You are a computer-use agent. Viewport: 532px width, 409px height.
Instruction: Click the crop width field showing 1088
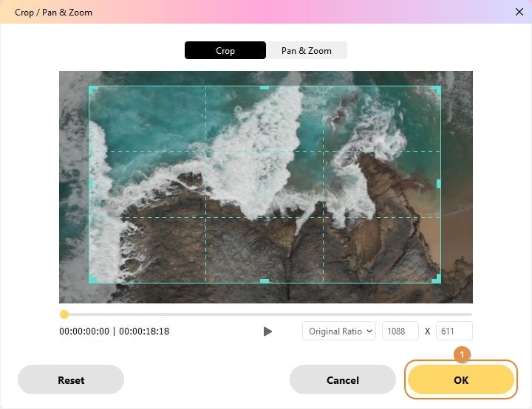pyautogui.click(x=400, y=331)
